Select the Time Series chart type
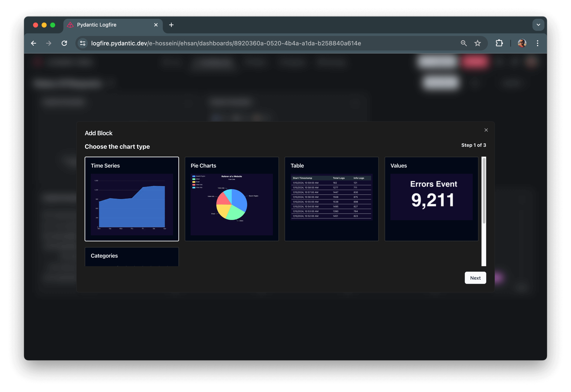Image resolution: width=571 pixels, height=392 pixels. (x=132, y=199)
